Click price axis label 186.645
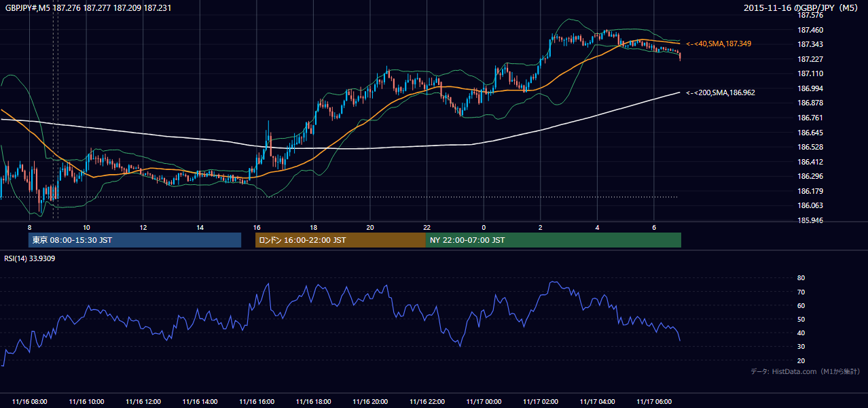Image resolution: width=868 pixels, height=408 pixels. tap(811, 133)
